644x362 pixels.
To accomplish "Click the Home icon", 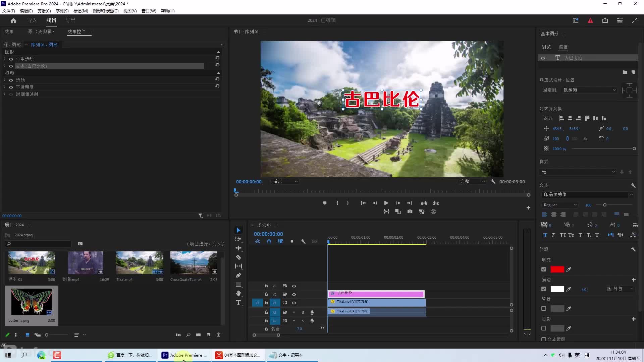I will tap(13, 20).
